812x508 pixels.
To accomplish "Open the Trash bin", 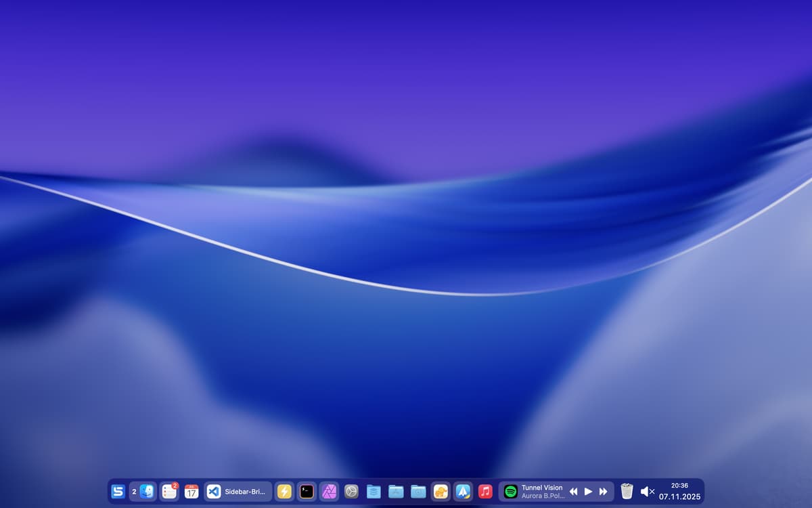I will click(627, 492).
